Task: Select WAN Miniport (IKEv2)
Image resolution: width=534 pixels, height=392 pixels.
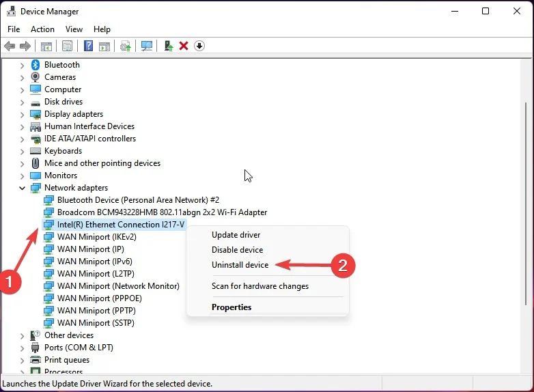Action: 97,237
